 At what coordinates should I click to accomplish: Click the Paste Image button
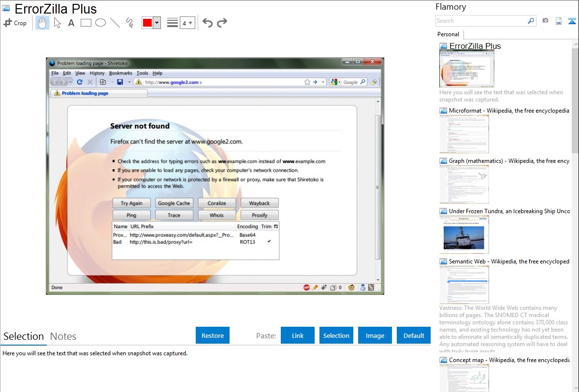tap(375, 335)
